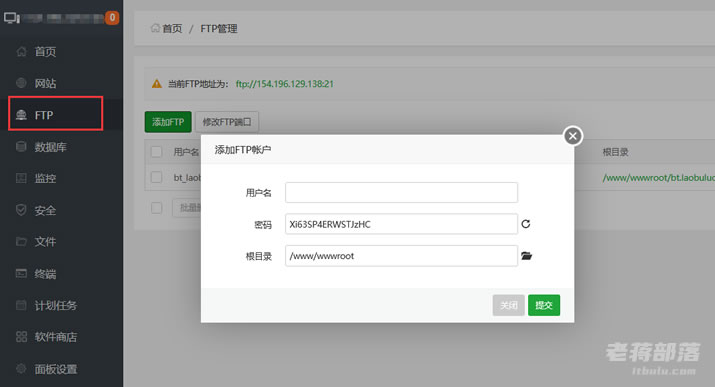The width and height of the screenshot is (715, 387).
Task: Click the monitor icon in the sidebar header
Action: (11, 18)
